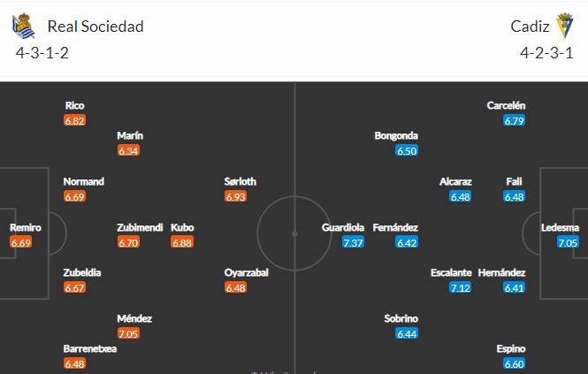Click Espino's 6.60 rating badge
The height and width of the screenshot is (374, 588).
[514, 364]
